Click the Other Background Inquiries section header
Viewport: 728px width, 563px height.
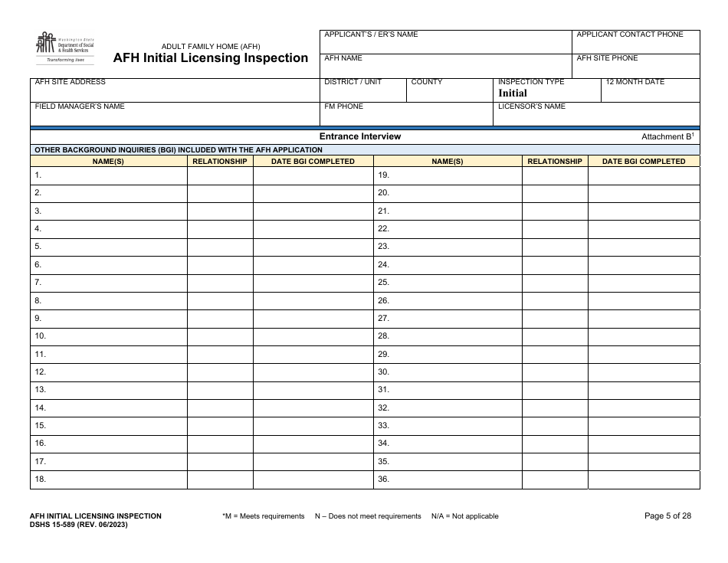(x=175, y=149)
